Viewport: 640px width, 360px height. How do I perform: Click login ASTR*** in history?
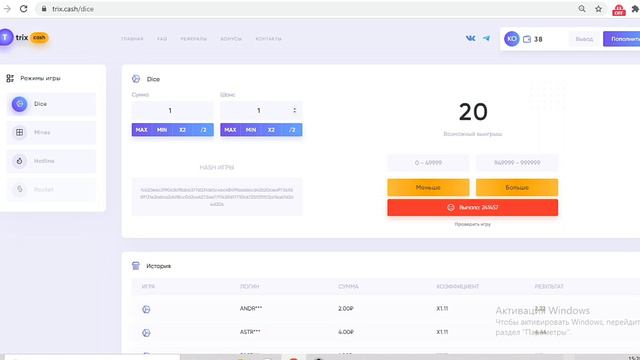[250, 332]
